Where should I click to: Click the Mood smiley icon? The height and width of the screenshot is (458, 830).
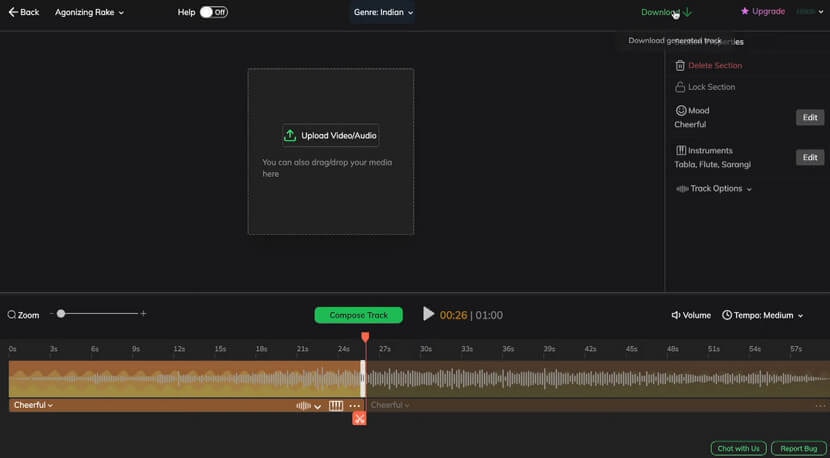[x=681, y=111]
